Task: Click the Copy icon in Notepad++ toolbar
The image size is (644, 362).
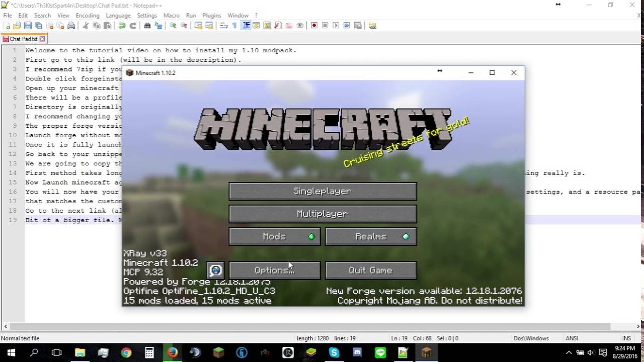Action: (96, 26)
